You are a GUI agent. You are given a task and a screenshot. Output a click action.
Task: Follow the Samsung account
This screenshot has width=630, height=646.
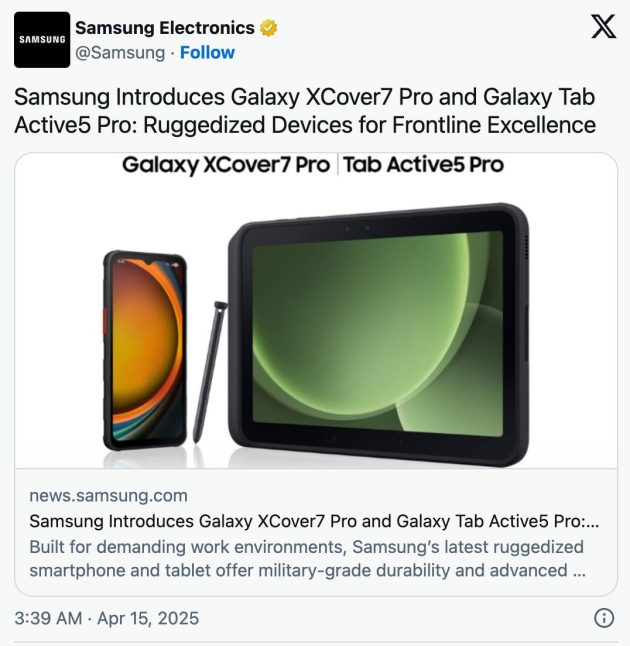coord(207,53)
